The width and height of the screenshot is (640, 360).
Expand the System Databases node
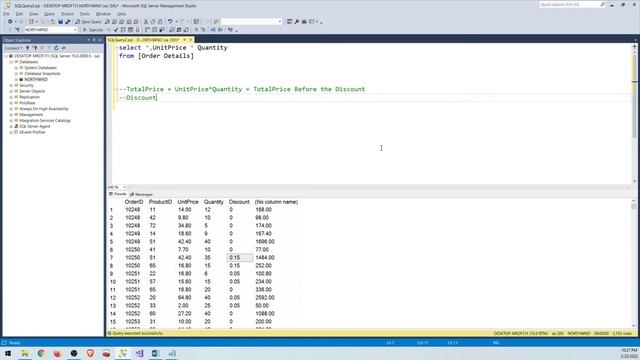click(x=16, y=68)
